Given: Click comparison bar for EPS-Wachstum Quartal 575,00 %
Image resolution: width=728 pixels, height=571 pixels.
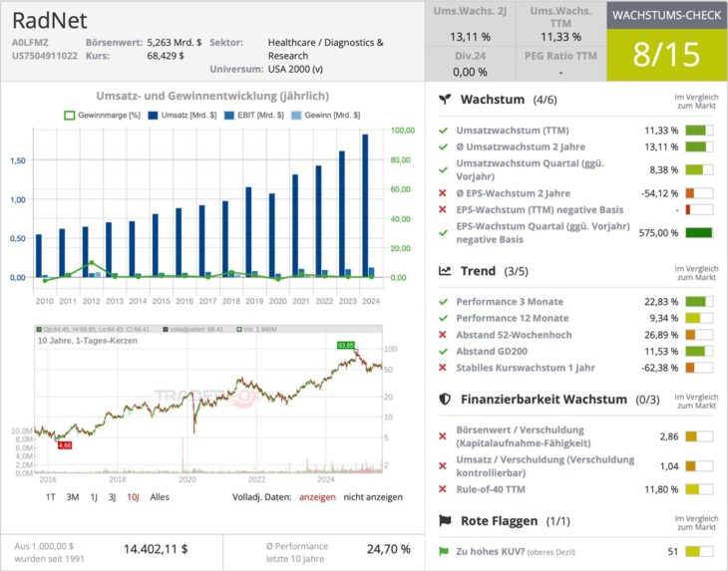Looking at the screenshot, I should [x=699, y=232].
